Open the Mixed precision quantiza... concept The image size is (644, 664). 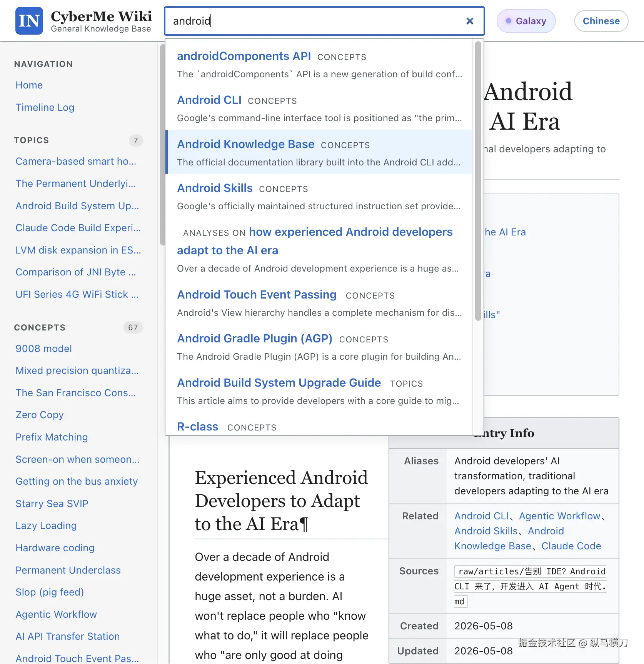77,370
